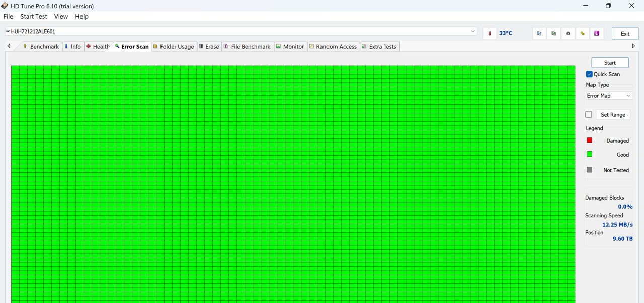The height and width of the screenshot is (303, 644).
Task: Click the camera save screenshot icon
Action: coord(568,34)
